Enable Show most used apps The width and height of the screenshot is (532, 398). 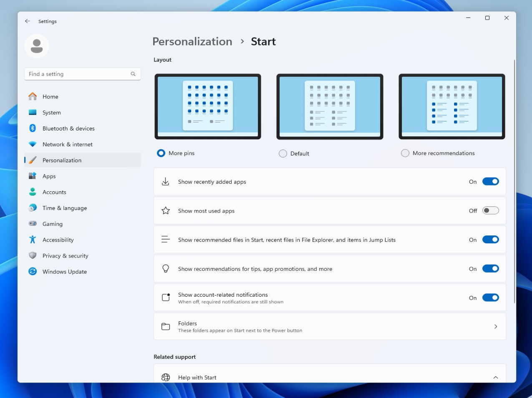tap(490, 210)
